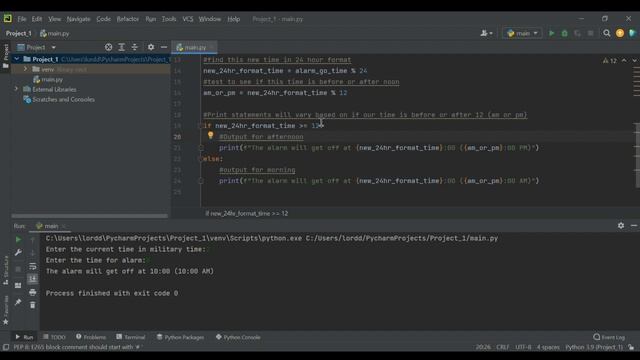Open the File menu

tap(22, 19)
